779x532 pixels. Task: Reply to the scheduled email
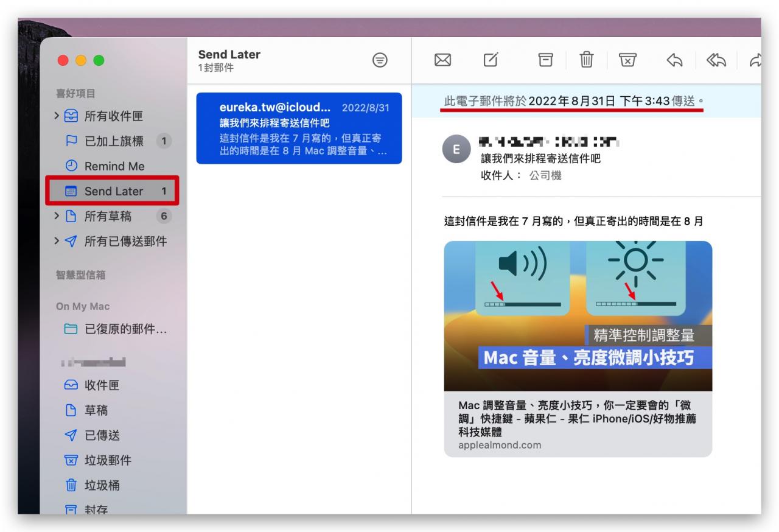[675, 59]
